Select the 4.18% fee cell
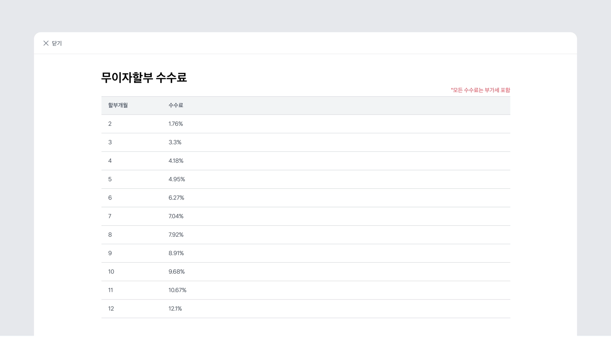The width and height of the screenshot is (611, 364). tap(176, 161)
